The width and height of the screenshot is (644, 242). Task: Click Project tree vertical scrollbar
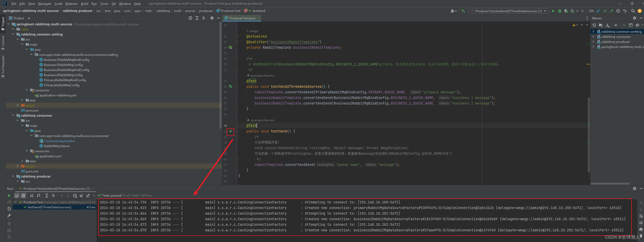click(x=220, y=75)
